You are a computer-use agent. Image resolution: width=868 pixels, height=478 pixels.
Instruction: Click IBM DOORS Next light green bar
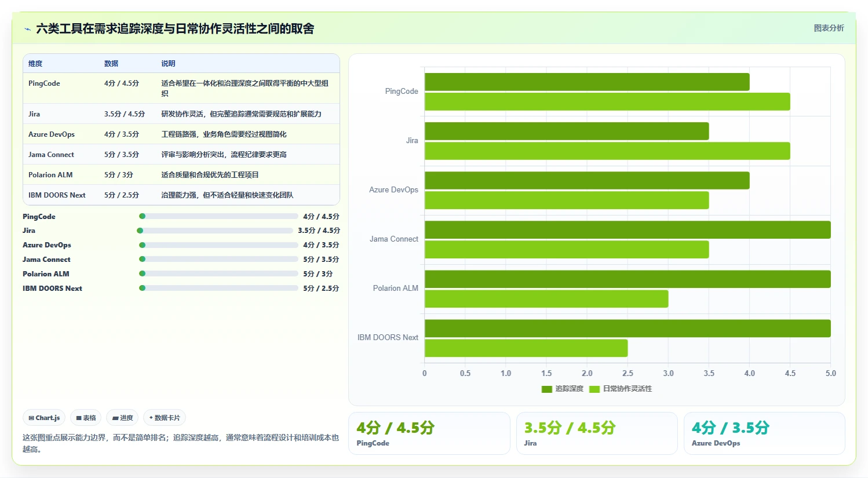(x=526, y=348)
